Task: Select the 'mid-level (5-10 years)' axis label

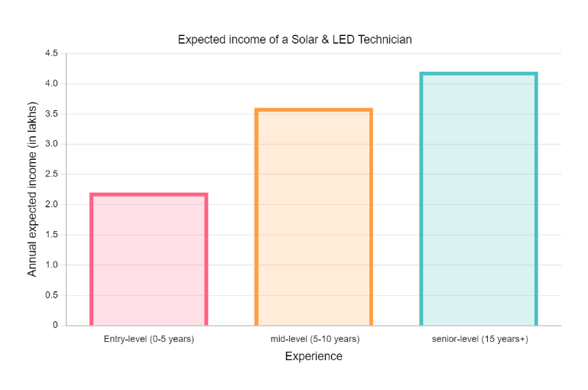Action: (313, 339)
